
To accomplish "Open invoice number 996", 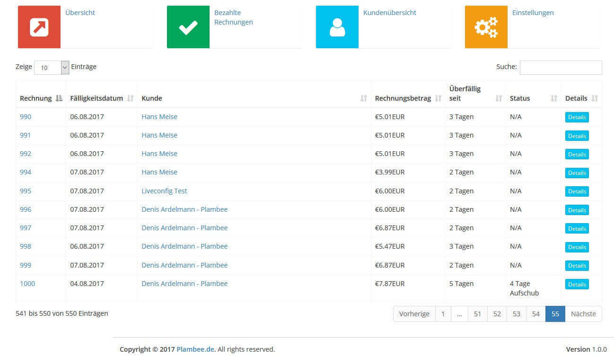I will click(x=26, y=209).
